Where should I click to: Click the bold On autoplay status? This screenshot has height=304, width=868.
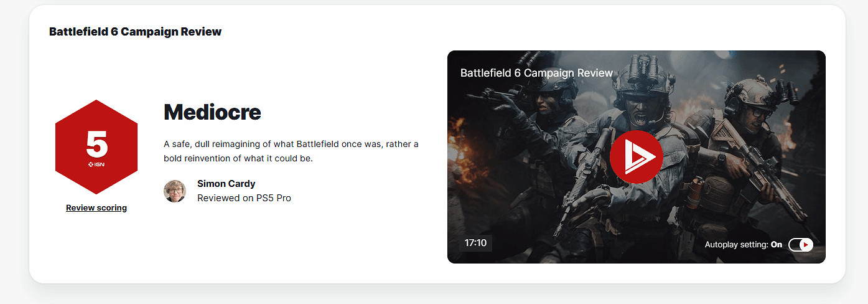click(777, 245)
